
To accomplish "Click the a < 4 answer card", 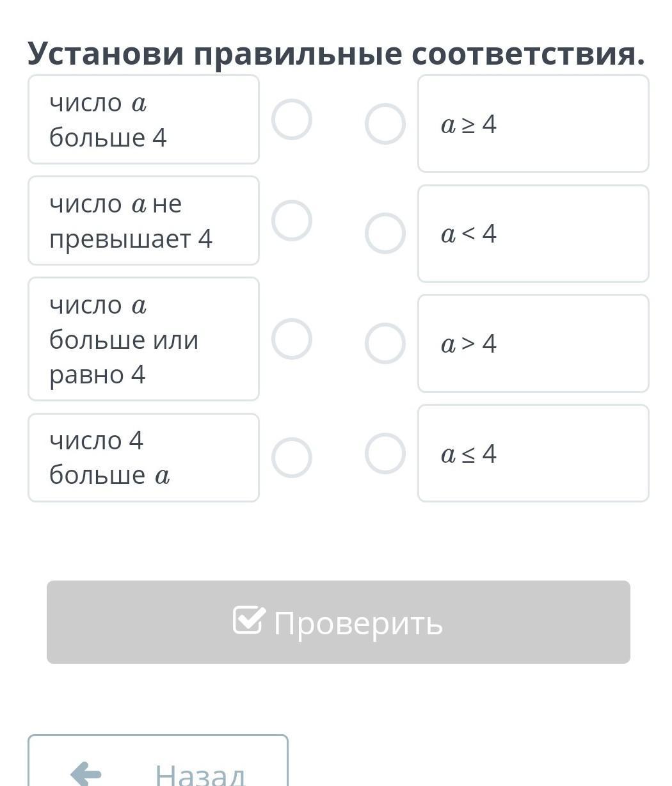I will [533, 234].
